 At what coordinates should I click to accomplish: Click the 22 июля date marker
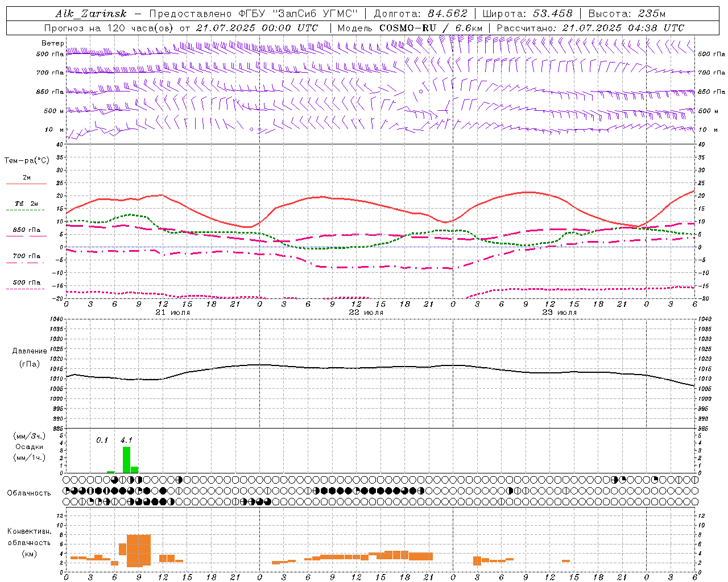[x=366, y=313]
